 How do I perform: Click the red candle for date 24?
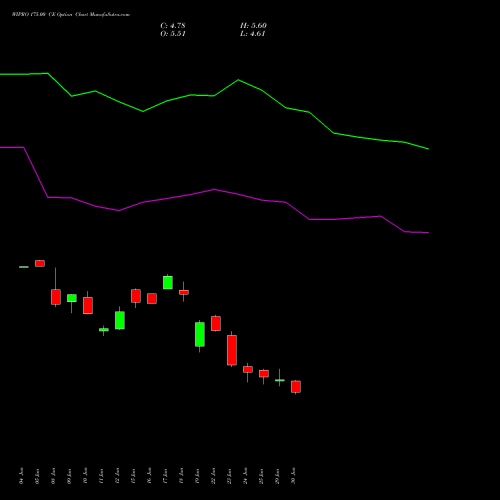pos(248,369)
